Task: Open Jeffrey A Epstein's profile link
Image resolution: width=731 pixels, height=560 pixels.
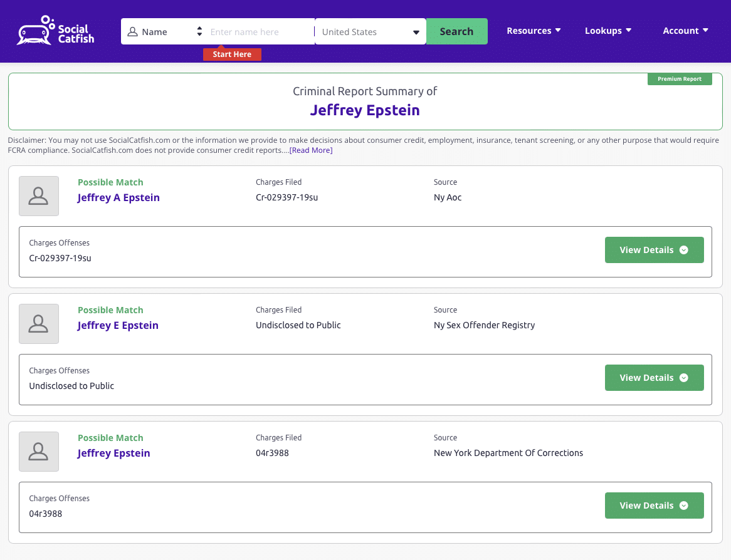Action: (x=118, y=197)
